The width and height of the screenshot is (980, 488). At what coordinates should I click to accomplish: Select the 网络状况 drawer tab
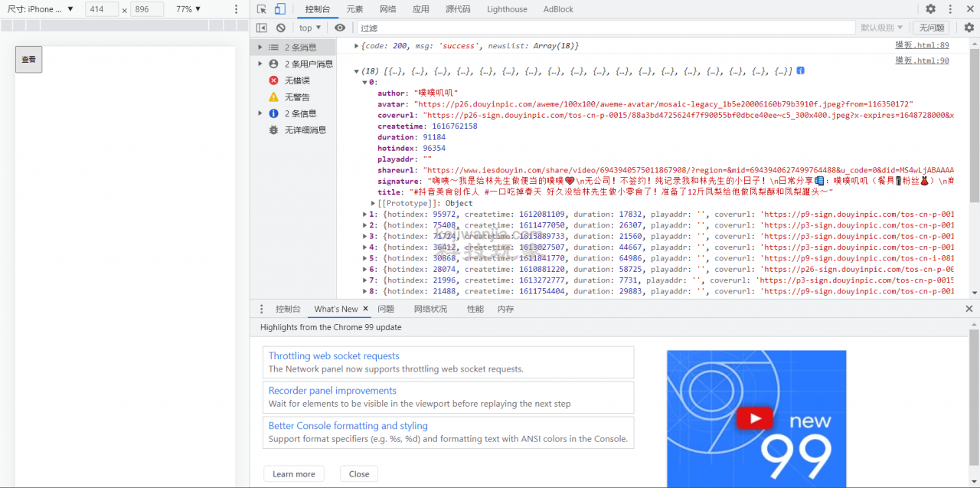click(x=430, y=309)
